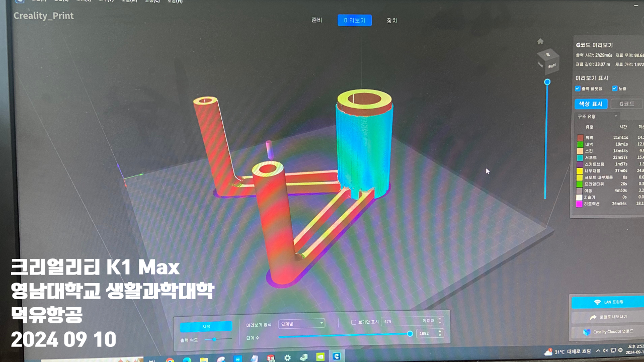This screenshot has height=362, width=644.
Task: Open the settings gear in the taskbar
Action: pyautogui.click(x=287, y=357)
